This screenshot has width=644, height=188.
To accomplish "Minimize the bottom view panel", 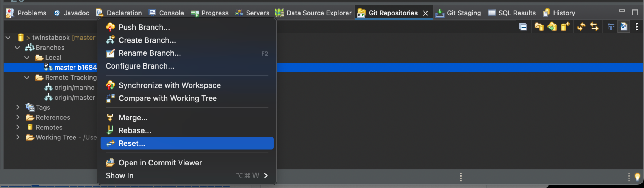I will pos(622,11).
